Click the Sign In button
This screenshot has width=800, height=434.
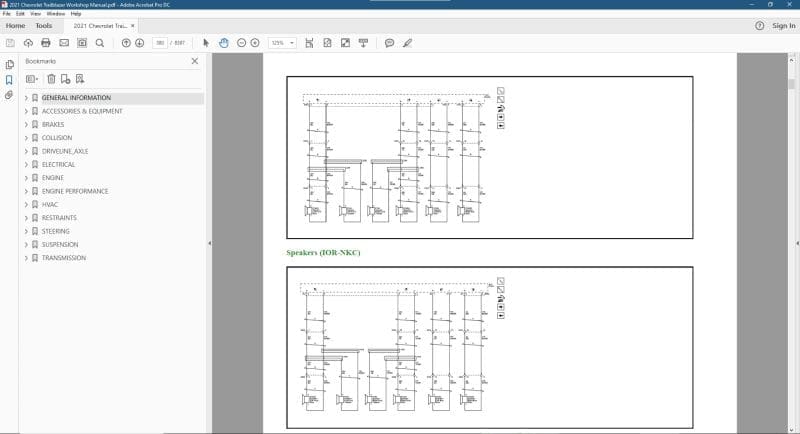coord(783,25)
